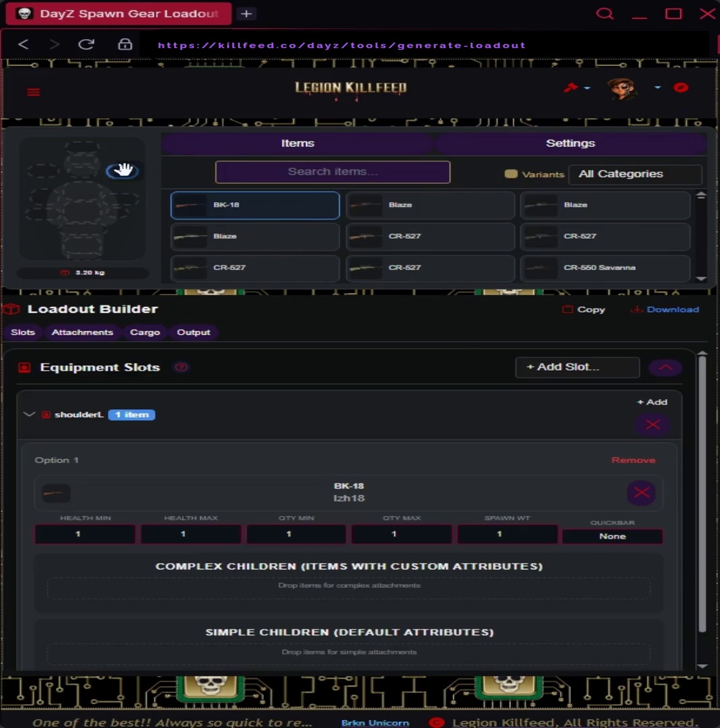
Task: Copy the loadout with the Copy button
Action: (584, 309)
